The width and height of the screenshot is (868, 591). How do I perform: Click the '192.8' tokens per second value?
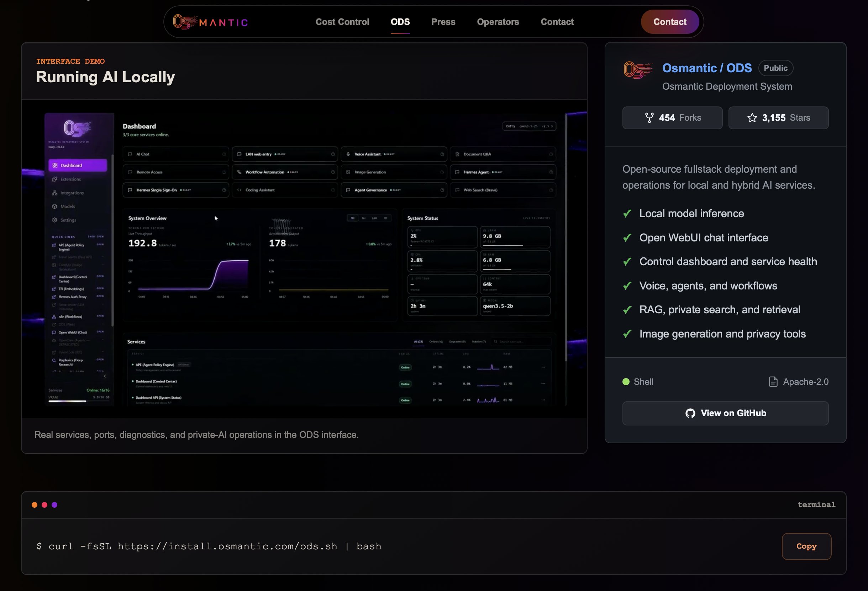click(142, 243)
